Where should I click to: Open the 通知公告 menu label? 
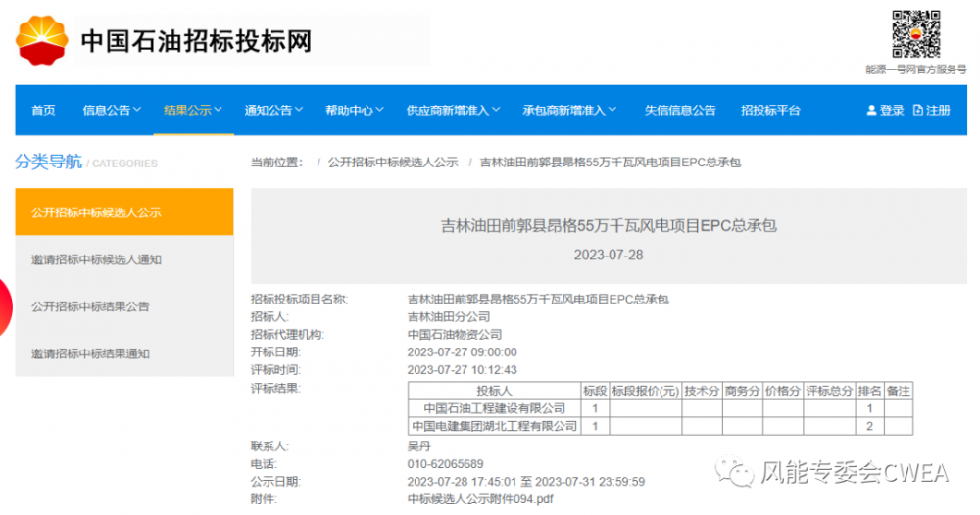[269, 110]
